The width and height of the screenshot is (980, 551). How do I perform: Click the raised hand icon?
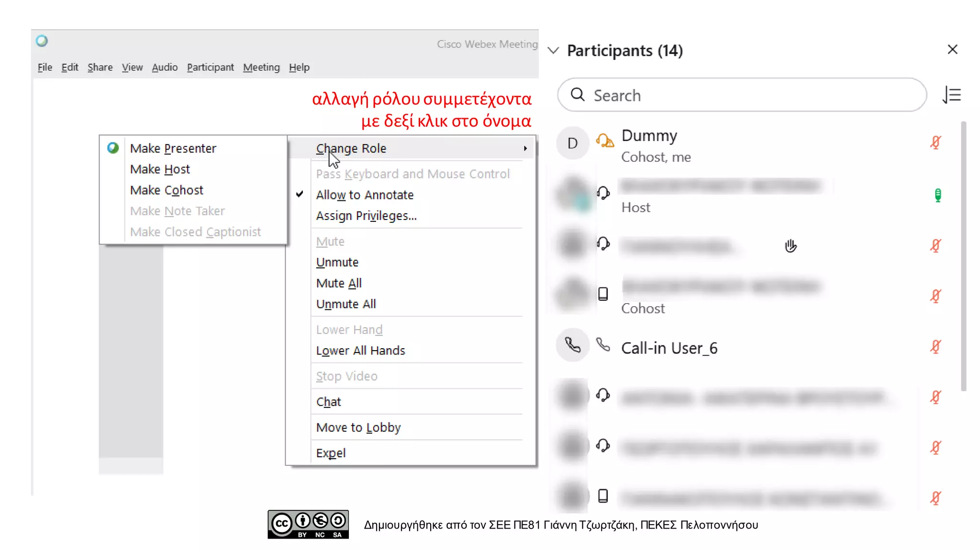(x=791, y=246)
